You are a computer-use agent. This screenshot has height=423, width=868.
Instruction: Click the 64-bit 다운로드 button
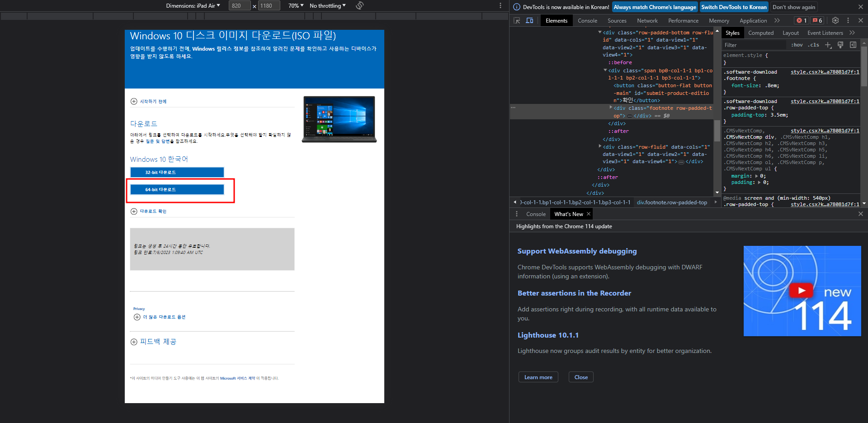[x=177, y=189]
